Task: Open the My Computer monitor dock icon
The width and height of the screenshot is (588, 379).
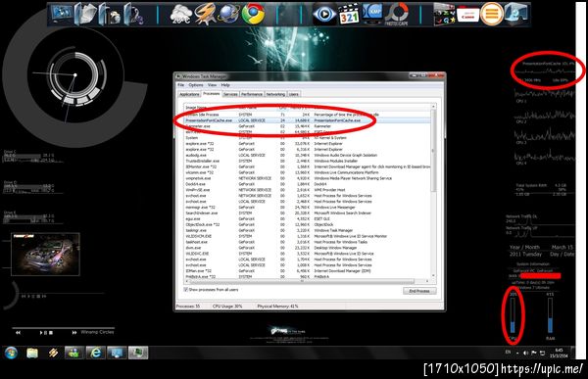Action: 62,14
